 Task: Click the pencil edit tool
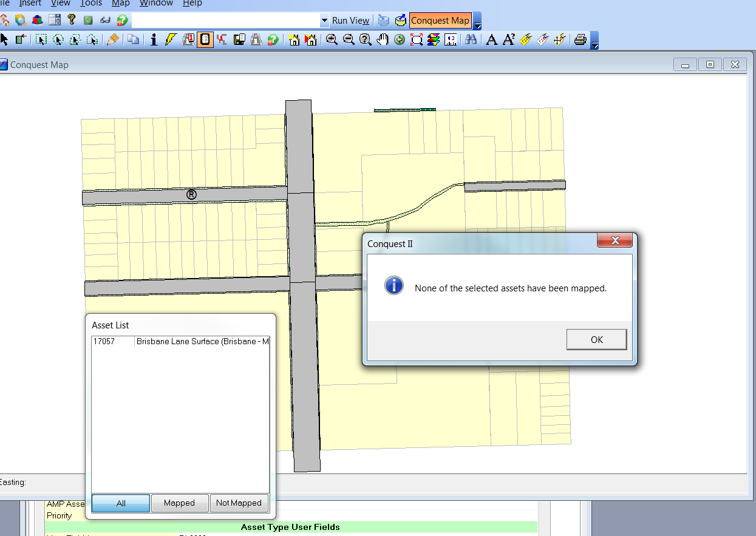point(113,40)
